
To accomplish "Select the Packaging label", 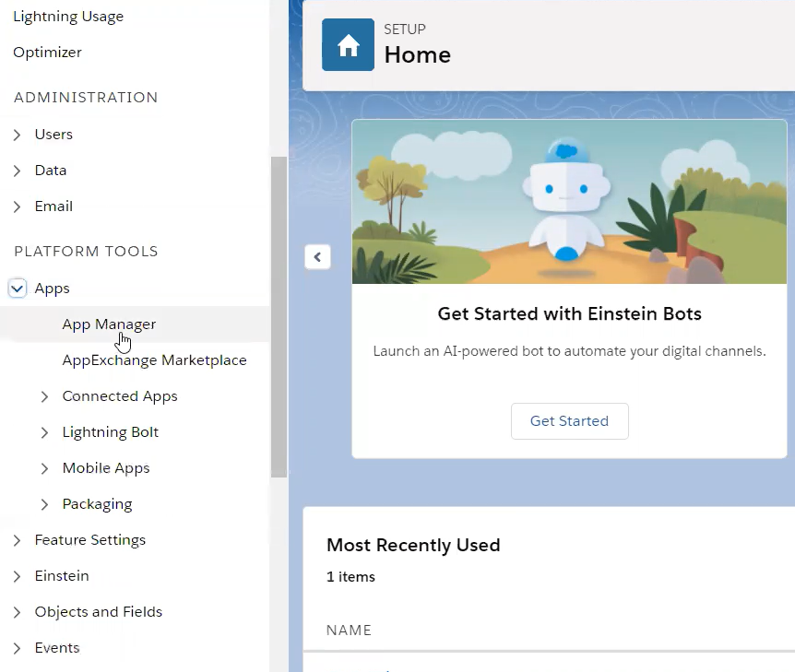I will 97,504.
